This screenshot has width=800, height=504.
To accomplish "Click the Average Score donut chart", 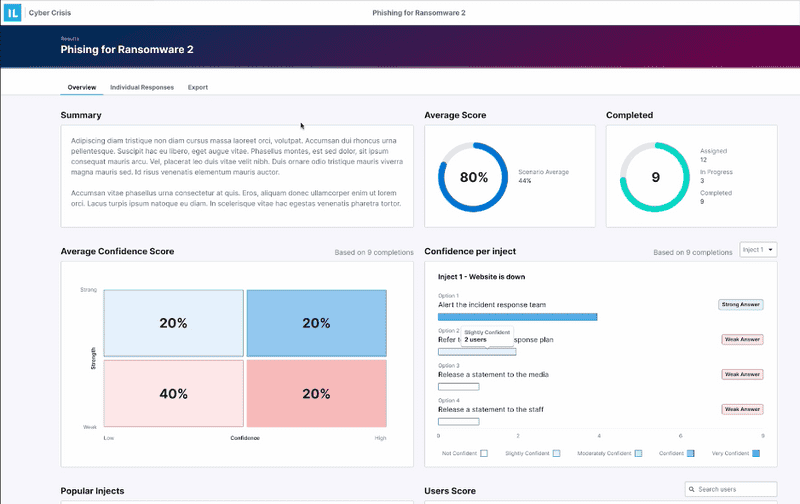I will coord(473,177).
